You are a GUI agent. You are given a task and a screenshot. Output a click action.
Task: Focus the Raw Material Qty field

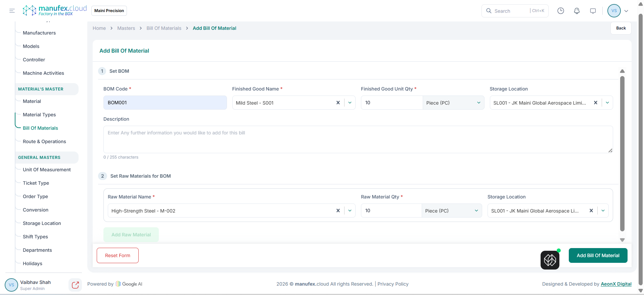[391, 211]
